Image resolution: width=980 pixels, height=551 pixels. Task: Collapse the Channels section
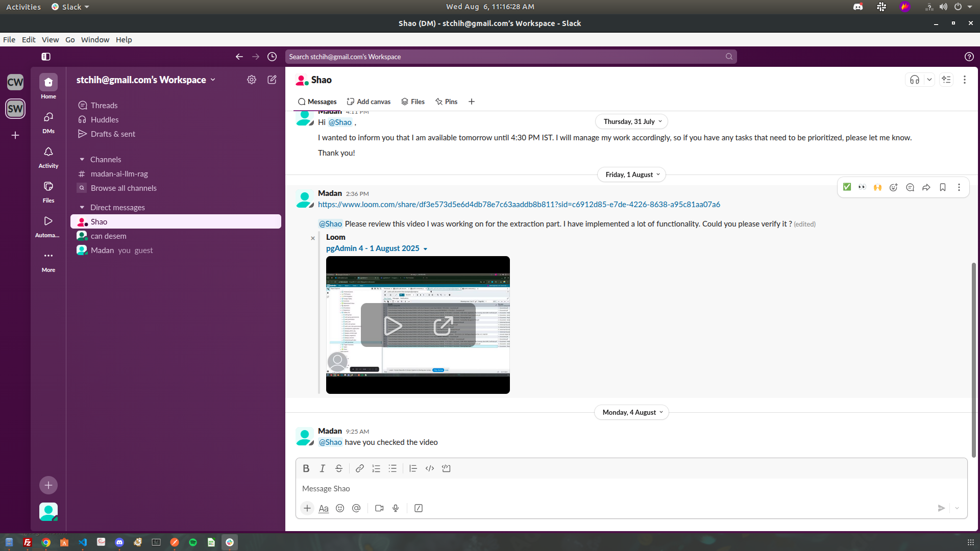82,160
